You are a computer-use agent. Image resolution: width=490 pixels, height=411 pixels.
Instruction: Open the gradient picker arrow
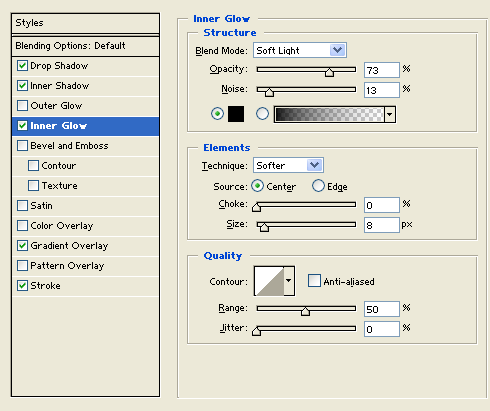(x=390, y=114)
